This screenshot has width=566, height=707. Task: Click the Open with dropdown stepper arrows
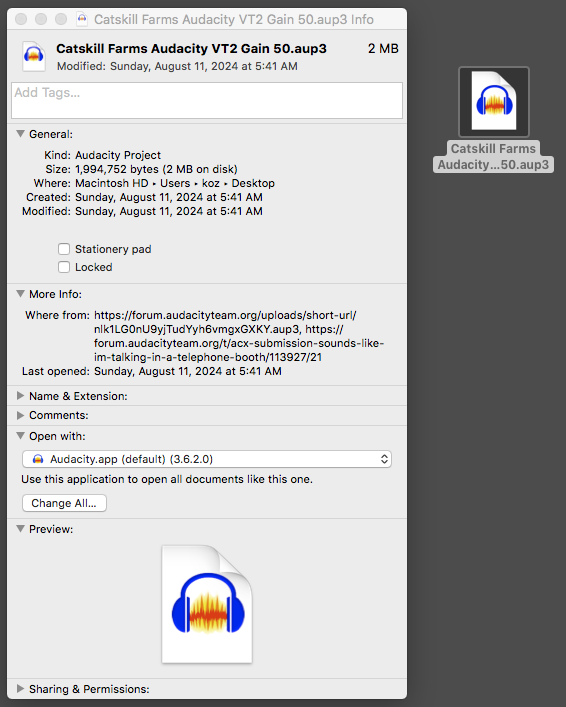[384, 459]
